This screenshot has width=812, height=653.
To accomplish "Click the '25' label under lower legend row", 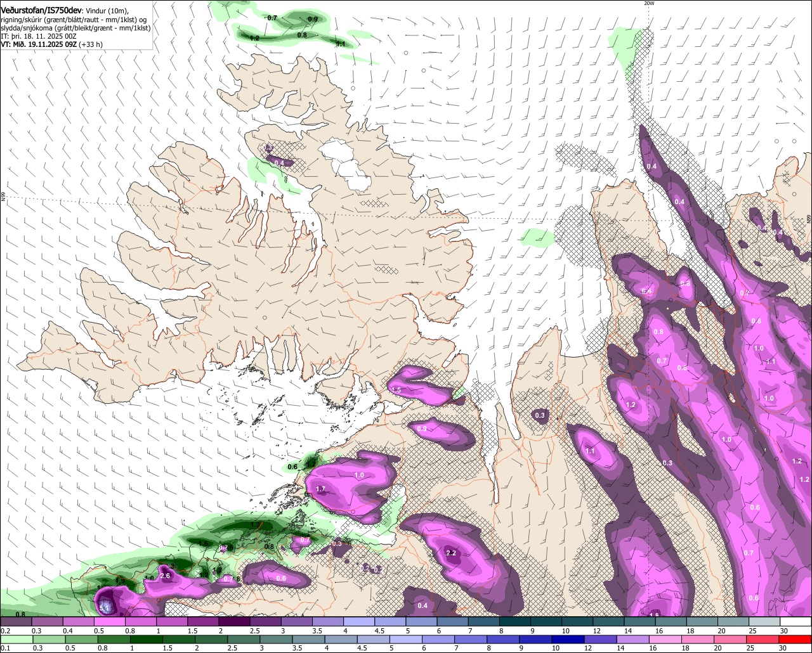I will coord(749,648).
